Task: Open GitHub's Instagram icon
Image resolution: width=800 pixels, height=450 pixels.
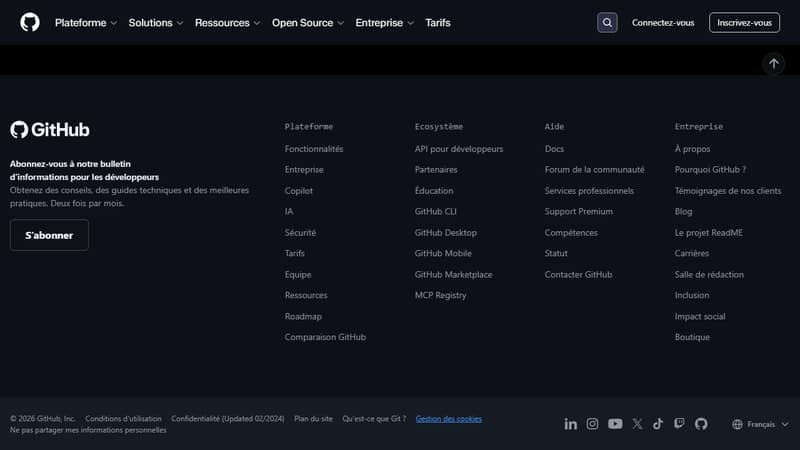Action: 592,424
